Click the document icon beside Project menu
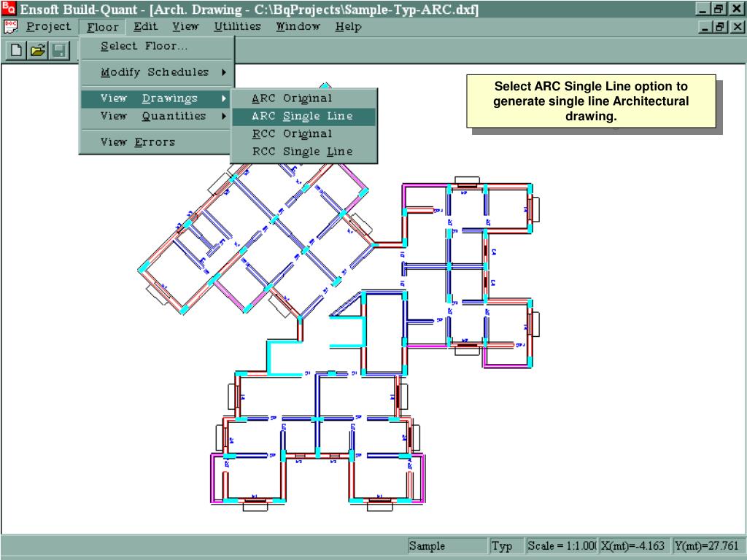747x560 pixels. 10,27
